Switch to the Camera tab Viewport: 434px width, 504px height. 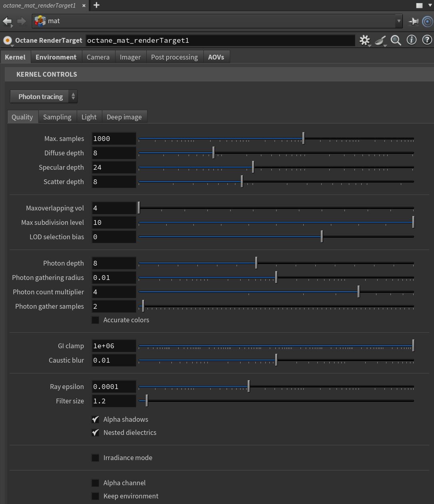coord(98,57)
